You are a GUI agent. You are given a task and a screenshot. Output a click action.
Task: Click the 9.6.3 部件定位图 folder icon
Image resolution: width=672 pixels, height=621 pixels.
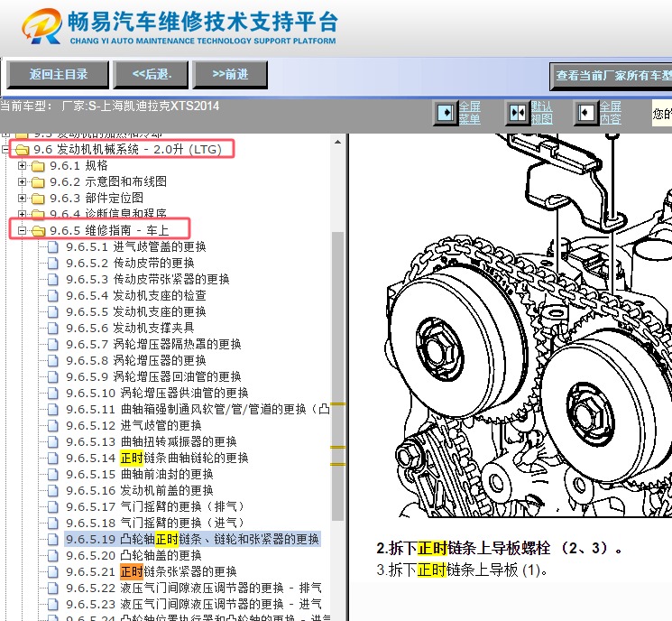pyautogui.click(x=38, y=199)
